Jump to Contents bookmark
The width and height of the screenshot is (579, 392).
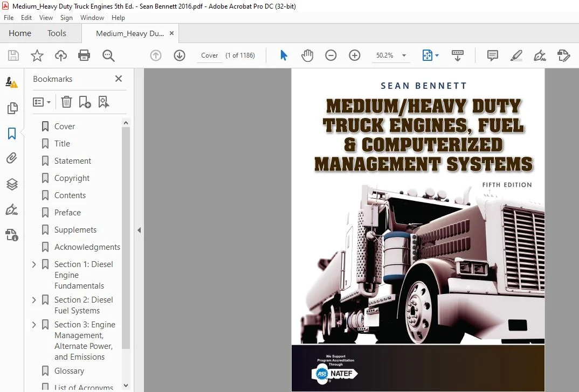(x=70, y=195)
